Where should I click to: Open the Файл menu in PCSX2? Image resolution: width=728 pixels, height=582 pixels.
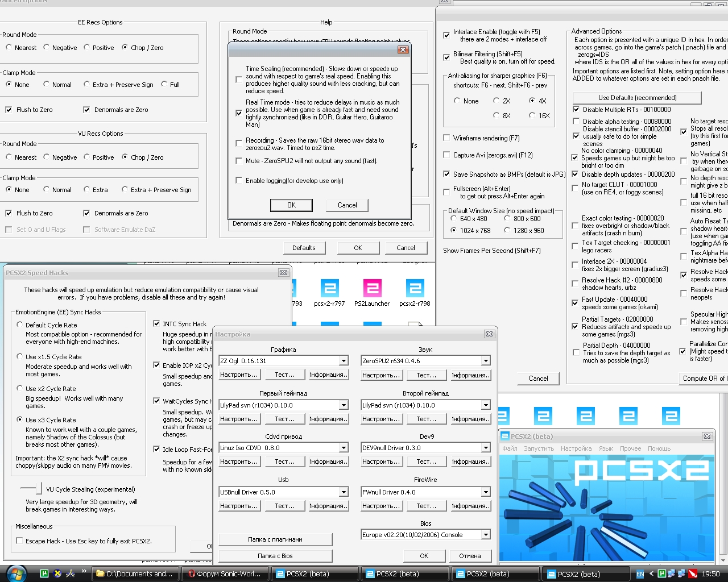pos(510,448)
